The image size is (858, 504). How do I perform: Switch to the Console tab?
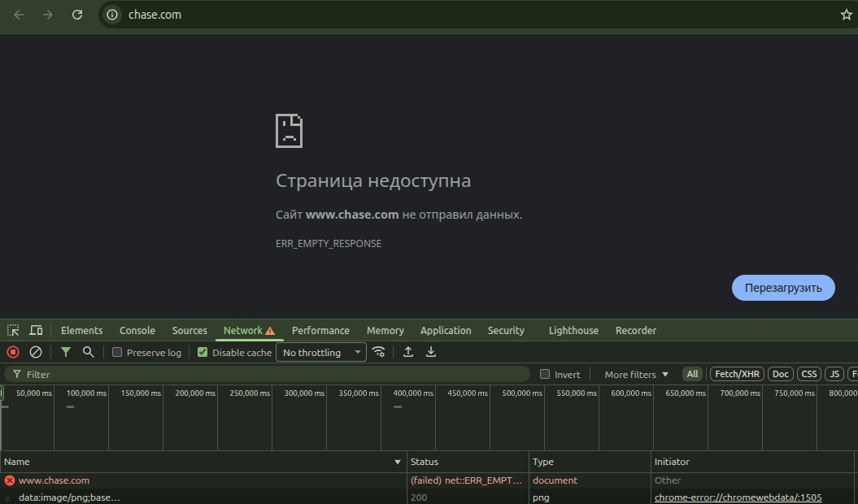point(137,331)
